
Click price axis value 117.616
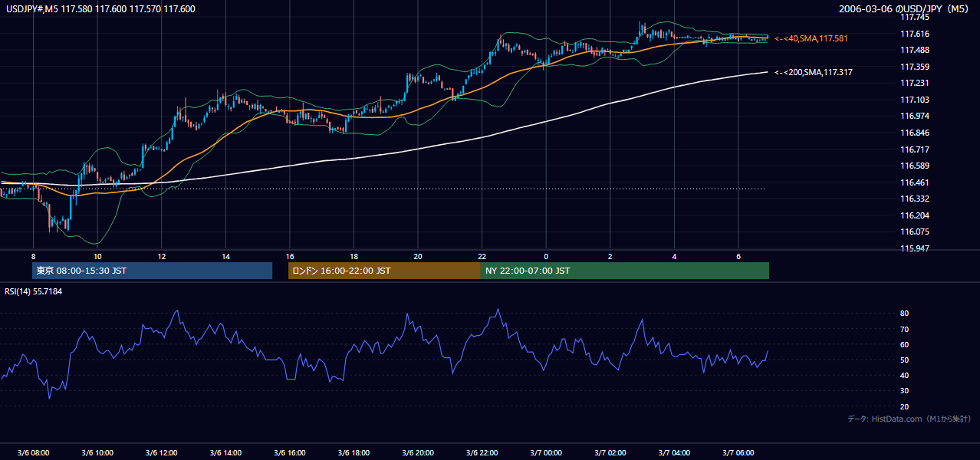(x=916, y=34)
